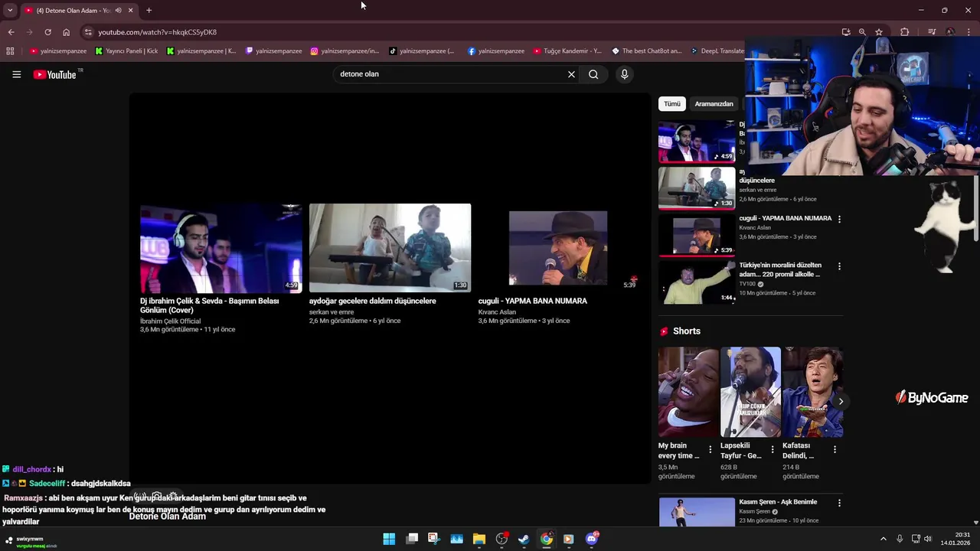The width and height of the screenshot is (980, 551).
Task: Open the Instagram yalnizsempanzee bookmark
Action: [x=345, y=51]
